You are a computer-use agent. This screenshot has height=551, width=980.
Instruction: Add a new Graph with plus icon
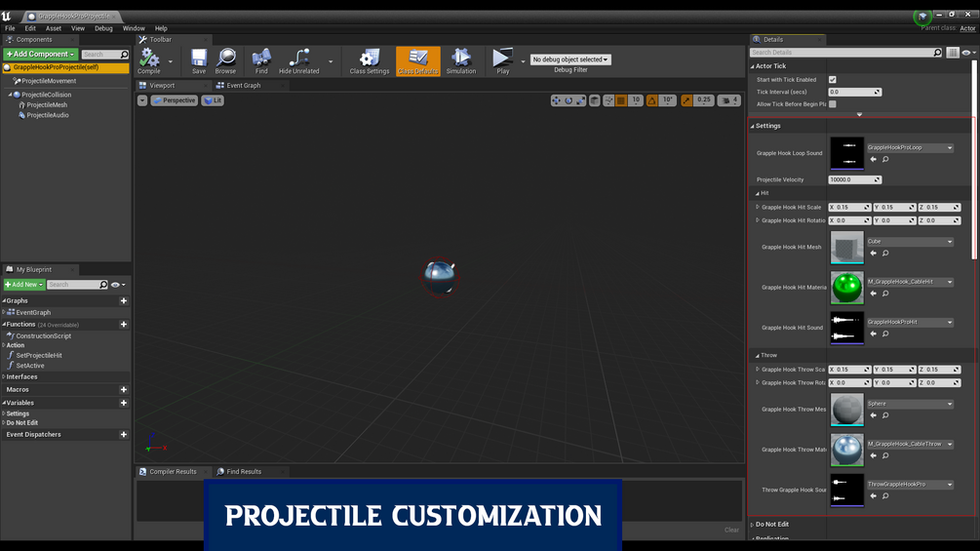tap(124, 301)
